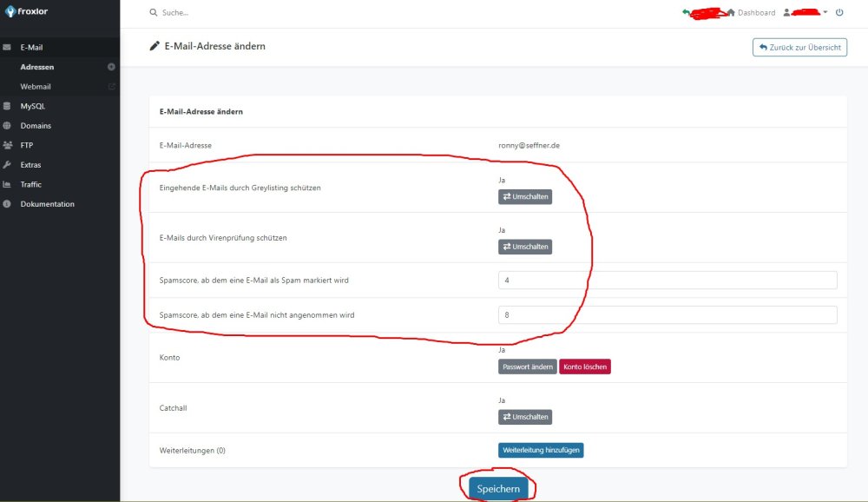Toggle Greylisting protection with Umschalten
This screenshot has height=502, width=868.
coord(525,197)
